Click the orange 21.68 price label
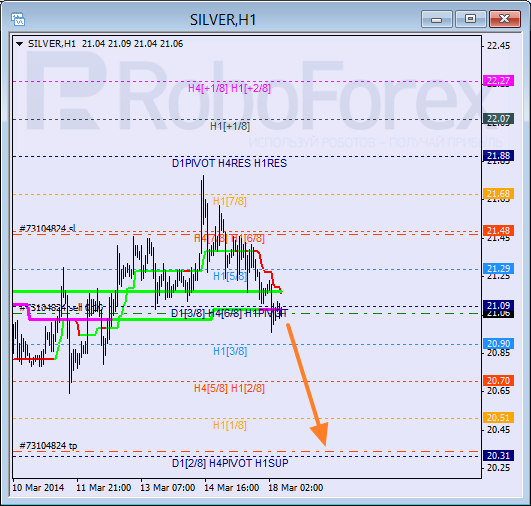 point(498,193)
